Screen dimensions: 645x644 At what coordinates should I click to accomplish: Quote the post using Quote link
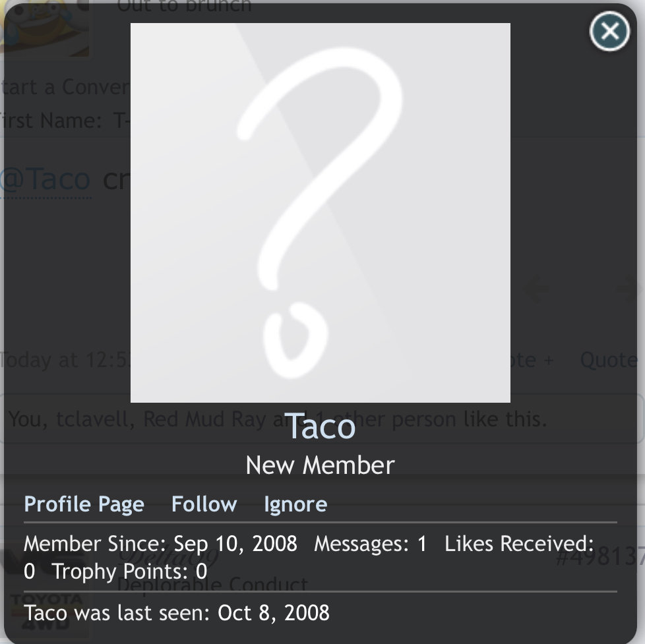(609, 361)
